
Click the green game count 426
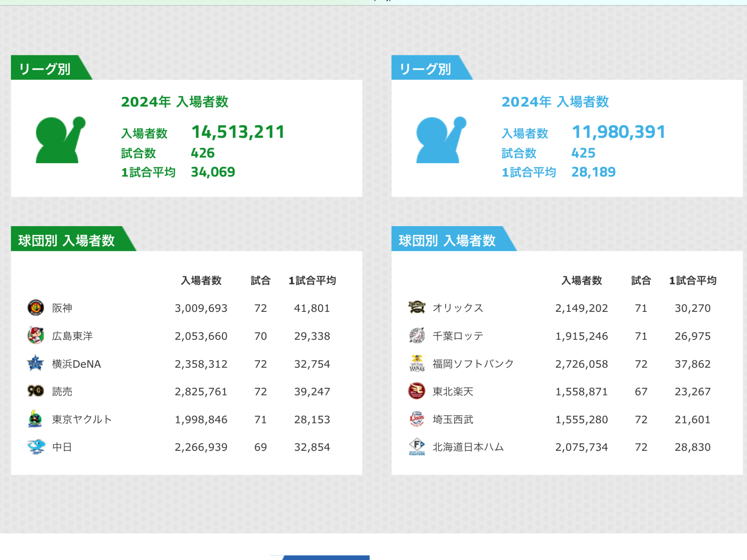(203, 153)
